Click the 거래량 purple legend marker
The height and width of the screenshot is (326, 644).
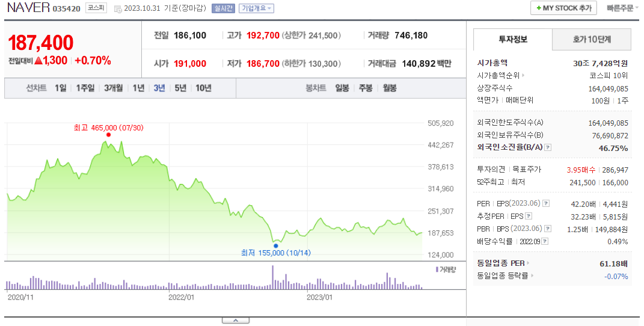437,269
